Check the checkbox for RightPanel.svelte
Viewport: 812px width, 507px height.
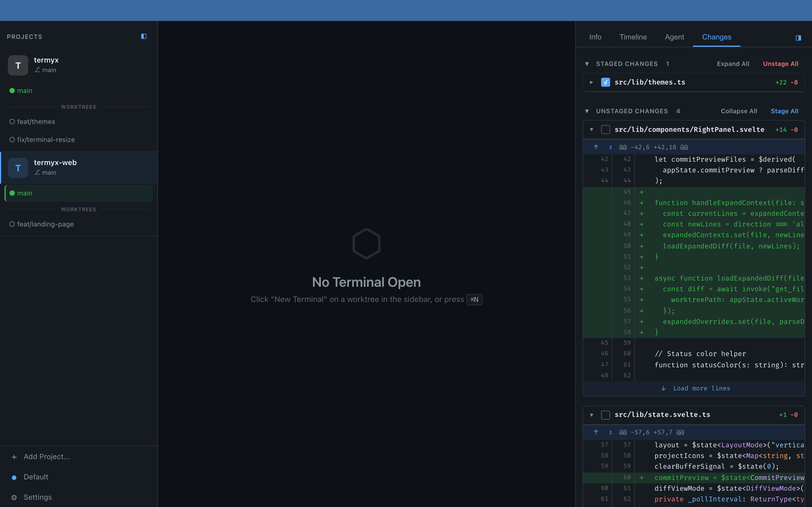[x=605, y=130]
